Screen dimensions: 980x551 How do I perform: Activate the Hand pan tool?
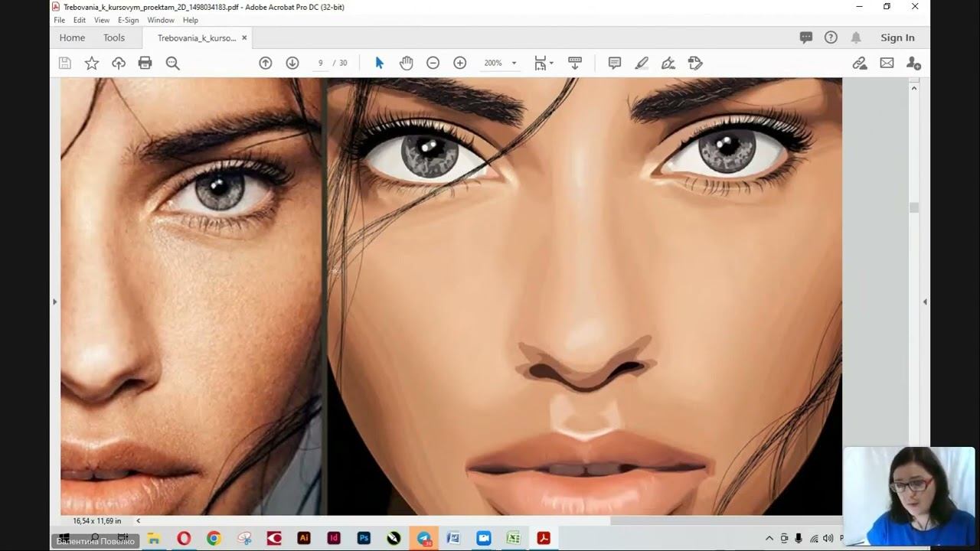click(x=407, y=63)
